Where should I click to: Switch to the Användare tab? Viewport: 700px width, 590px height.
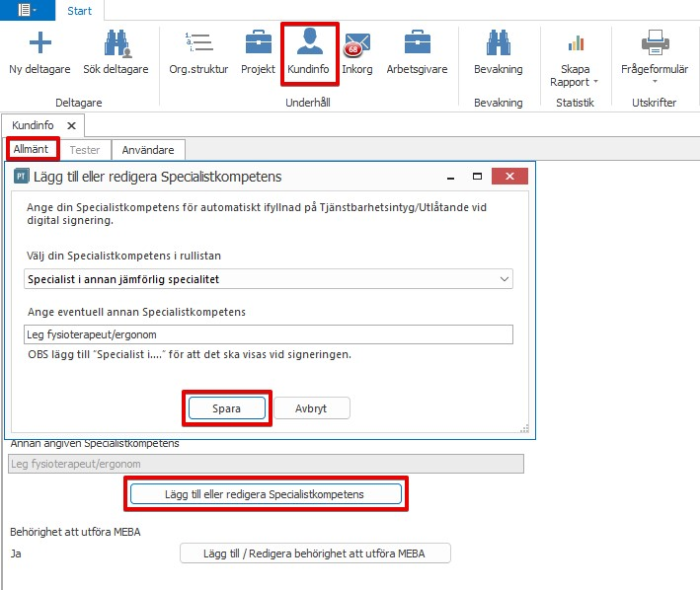148,150
